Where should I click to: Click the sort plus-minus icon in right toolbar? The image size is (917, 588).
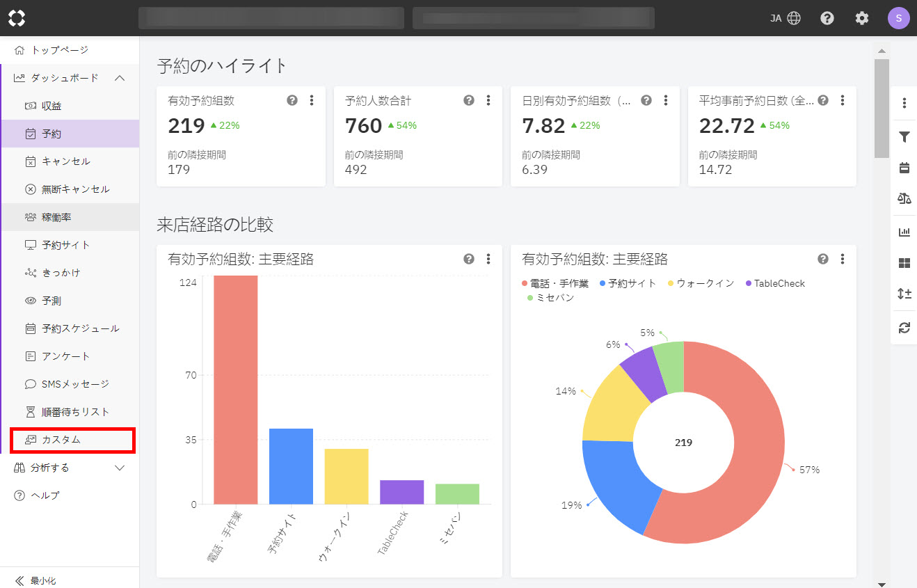click(904, 294)
